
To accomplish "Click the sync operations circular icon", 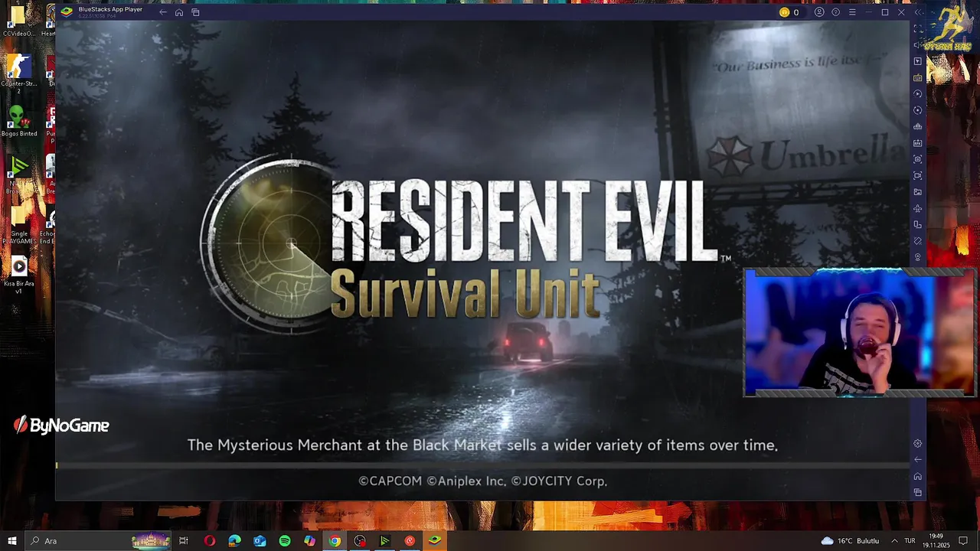I will point(918,110).
